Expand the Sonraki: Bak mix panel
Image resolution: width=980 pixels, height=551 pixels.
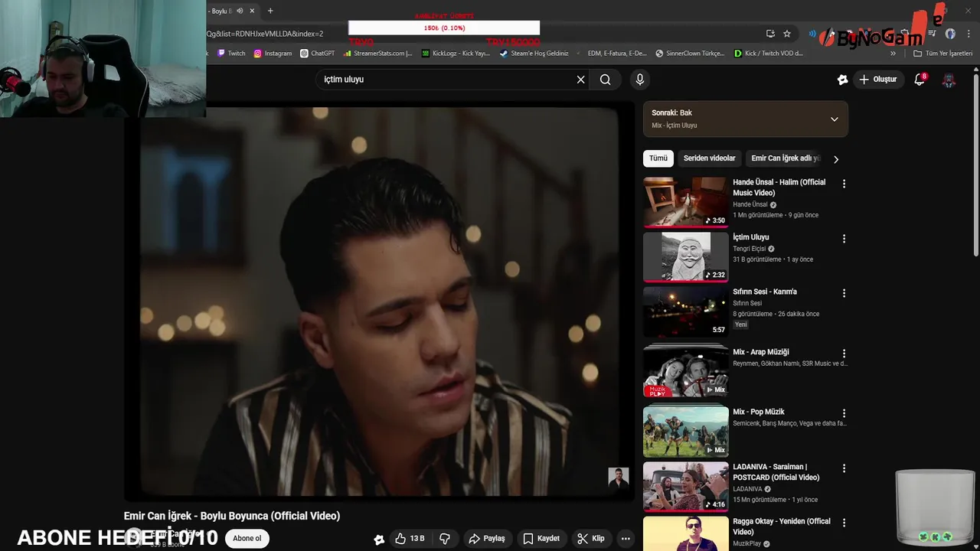pyautogui.click(x=835, y=119)
